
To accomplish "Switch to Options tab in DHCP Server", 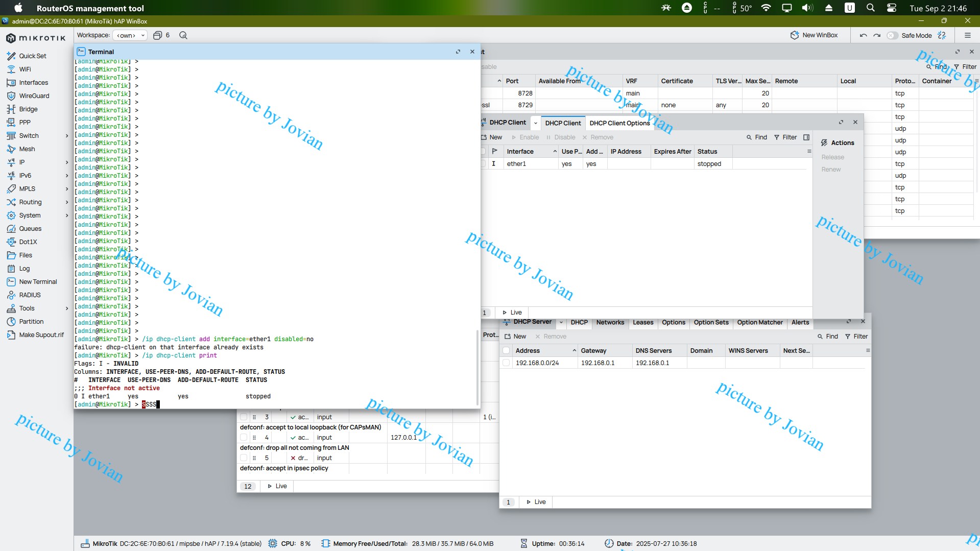I will pos(674,323).
